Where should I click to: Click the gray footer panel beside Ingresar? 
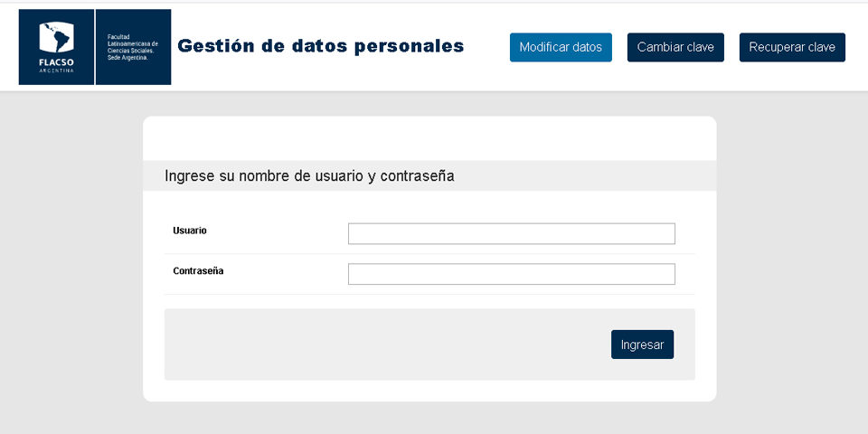click(388, 344)
